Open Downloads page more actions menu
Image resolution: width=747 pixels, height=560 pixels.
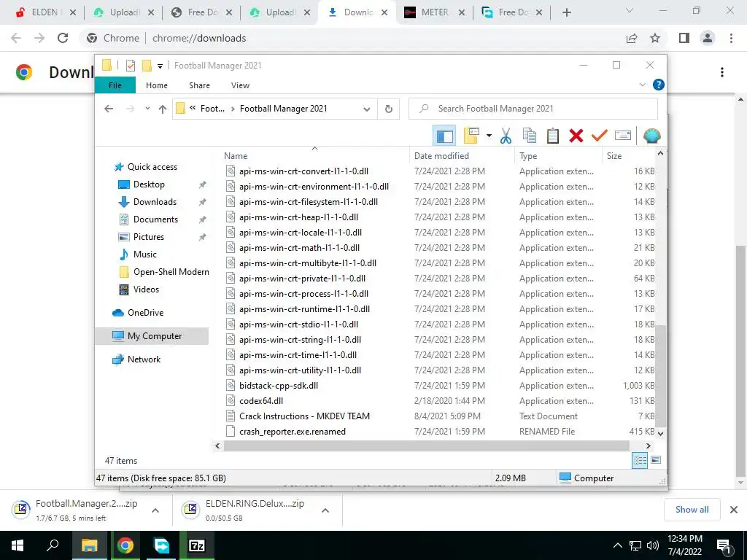coord(722,72)
